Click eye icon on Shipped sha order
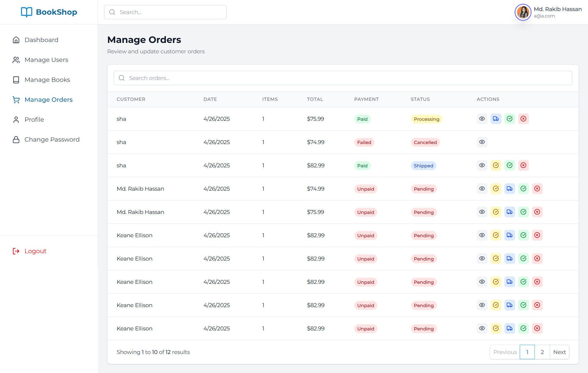Image resolution: width=588 pixels, height=373 pixels. [x=482, y=166]
